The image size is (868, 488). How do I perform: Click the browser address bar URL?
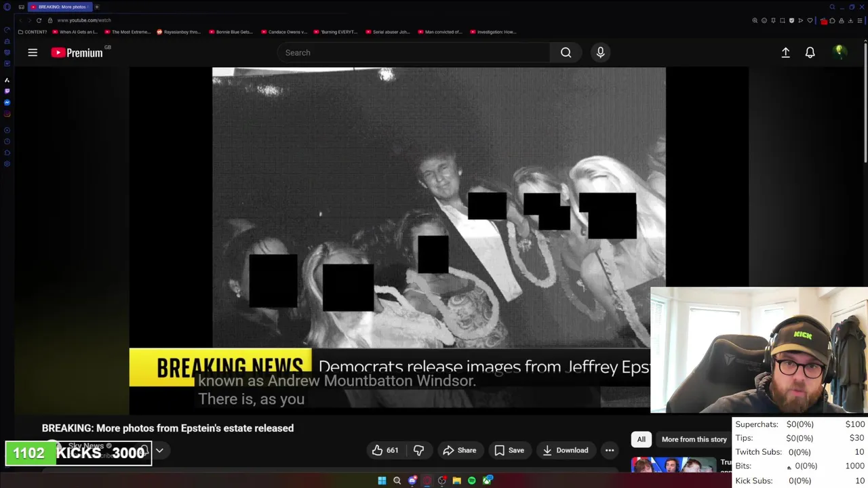(84, 20)
